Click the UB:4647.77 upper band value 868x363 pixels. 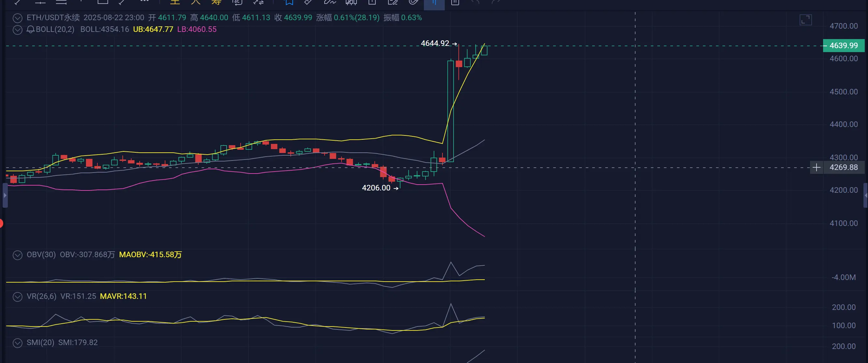click(153, 29)
